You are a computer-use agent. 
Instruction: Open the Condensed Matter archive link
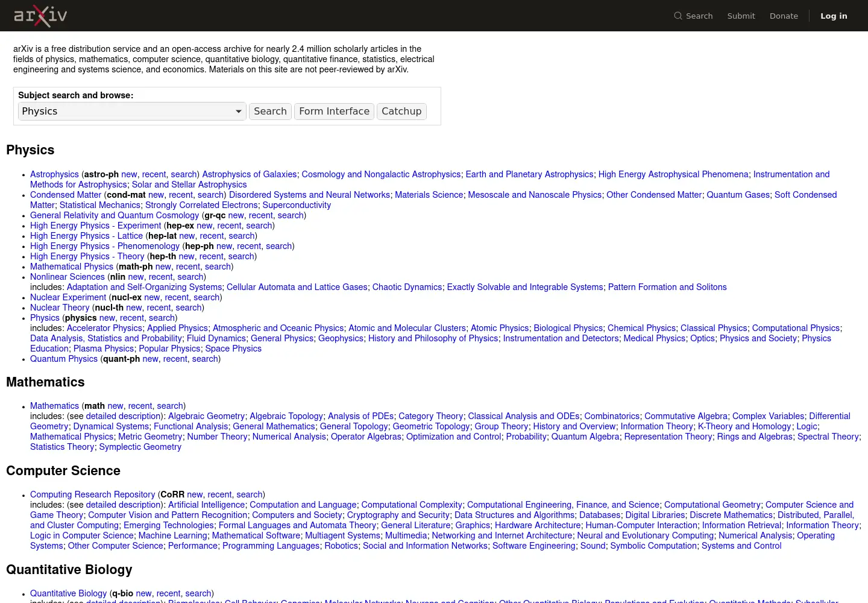(66, 195)
